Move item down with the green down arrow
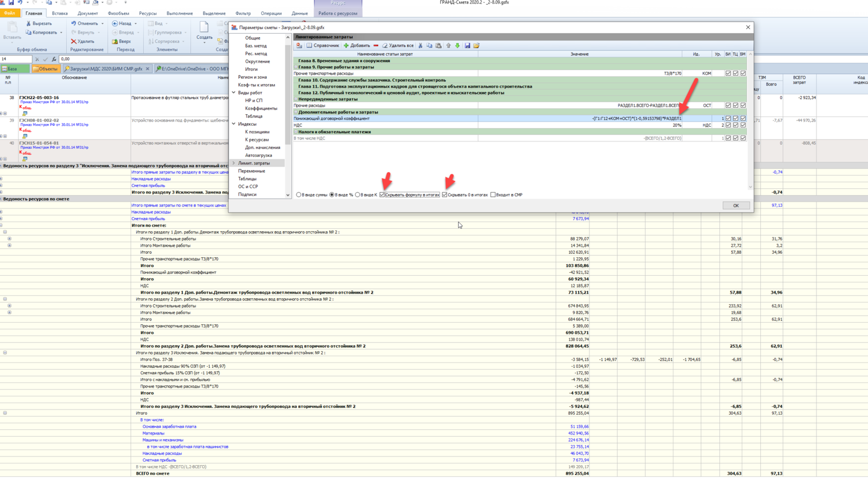This screenshot has width=868, height=482. [457, 46]
